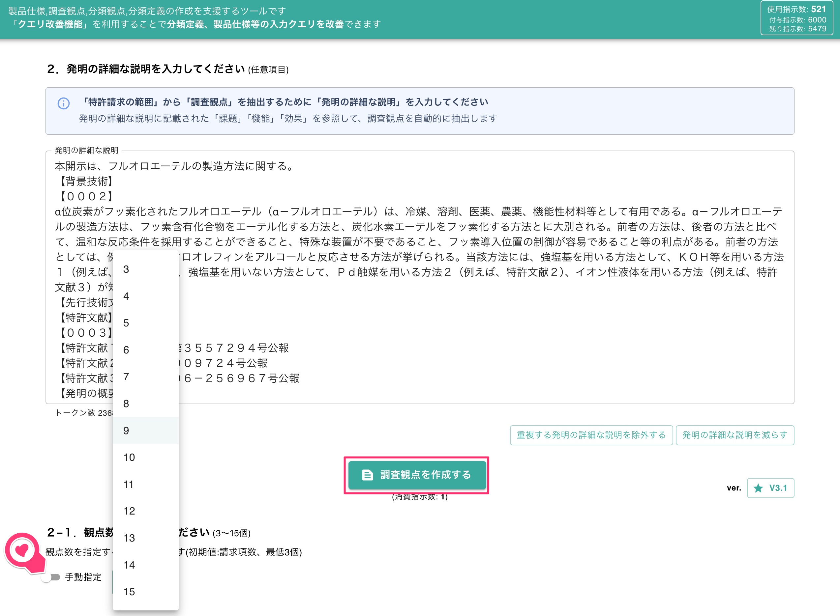Viewport: 840px width, 616px height.
Task: Click the info icon in the blue notice
Action: point(63,103)
